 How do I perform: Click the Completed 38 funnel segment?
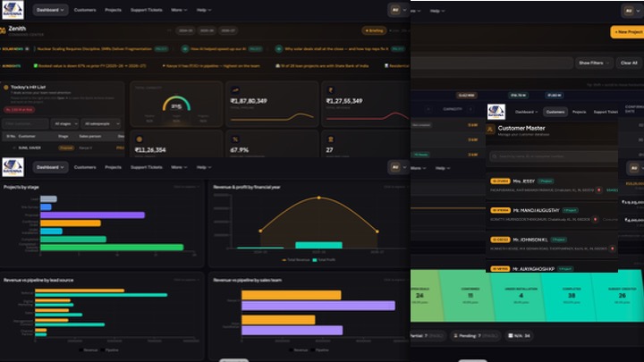572,295
